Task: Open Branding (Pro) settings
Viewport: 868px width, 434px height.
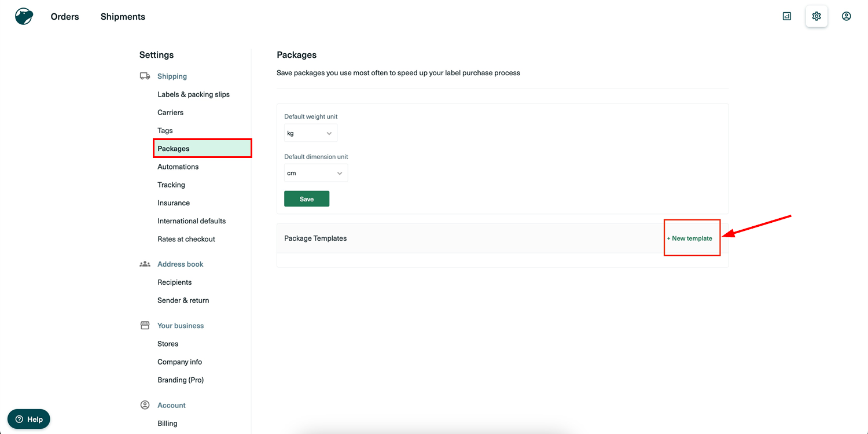Action: tap(181, 380)
